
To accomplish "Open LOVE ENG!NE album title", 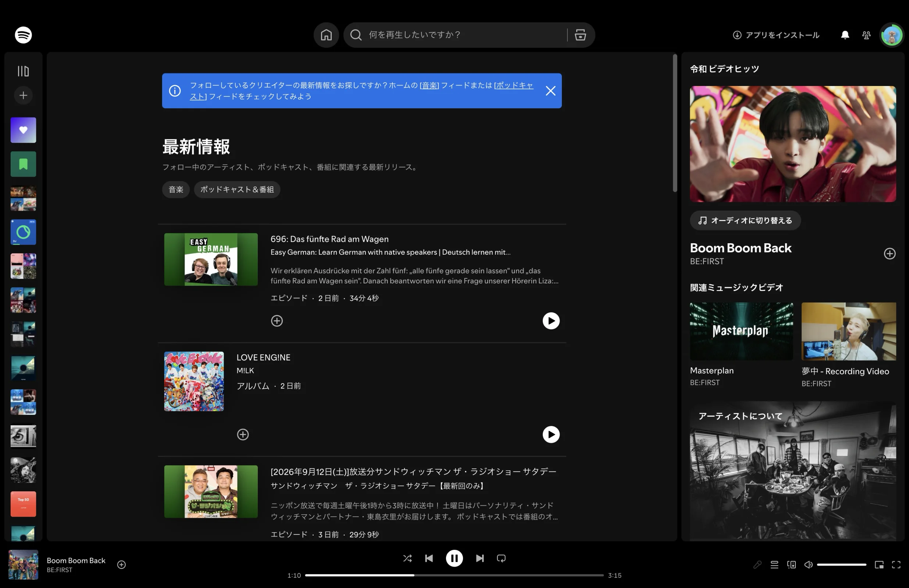I will [x=263, y=357].
